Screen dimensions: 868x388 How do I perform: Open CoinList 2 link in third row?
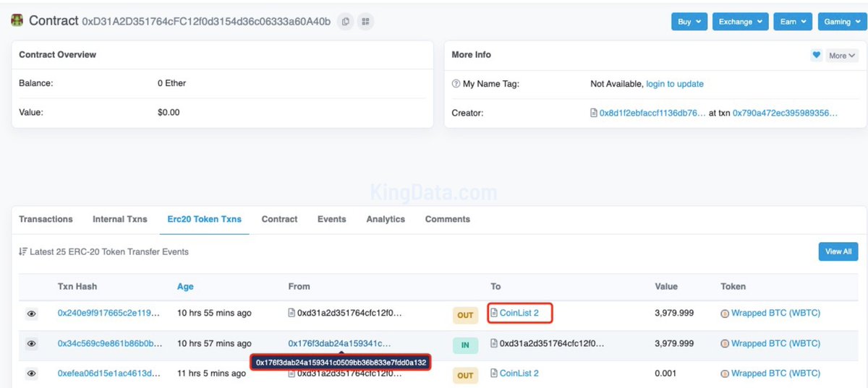(x=519, y=374)
